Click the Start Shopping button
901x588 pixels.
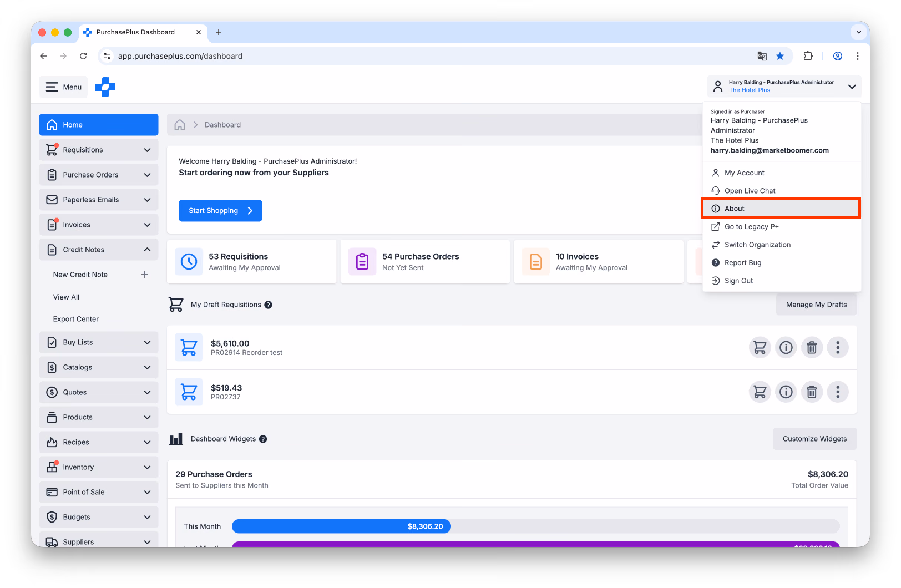(220, 211)
